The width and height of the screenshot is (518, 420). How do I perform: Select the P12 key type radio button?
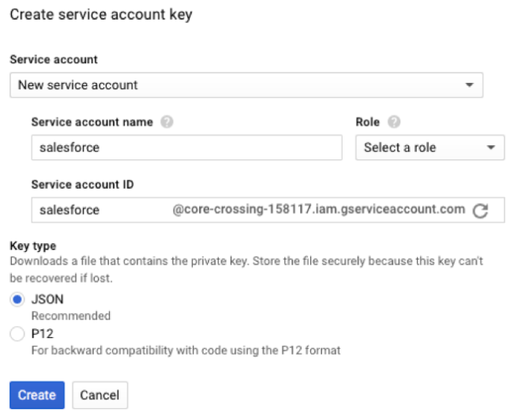[x=17, y=334]
